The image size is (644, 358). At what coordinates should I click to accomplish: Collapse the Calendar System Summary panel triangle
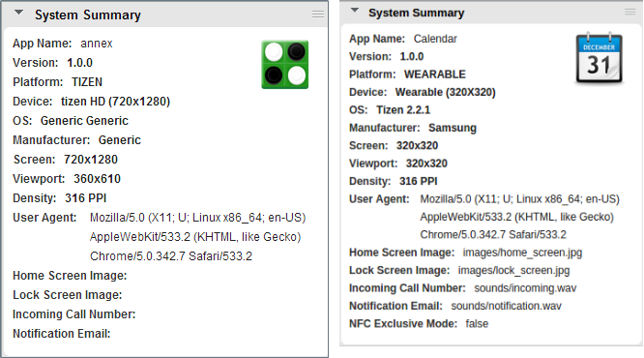coord(355,11)
